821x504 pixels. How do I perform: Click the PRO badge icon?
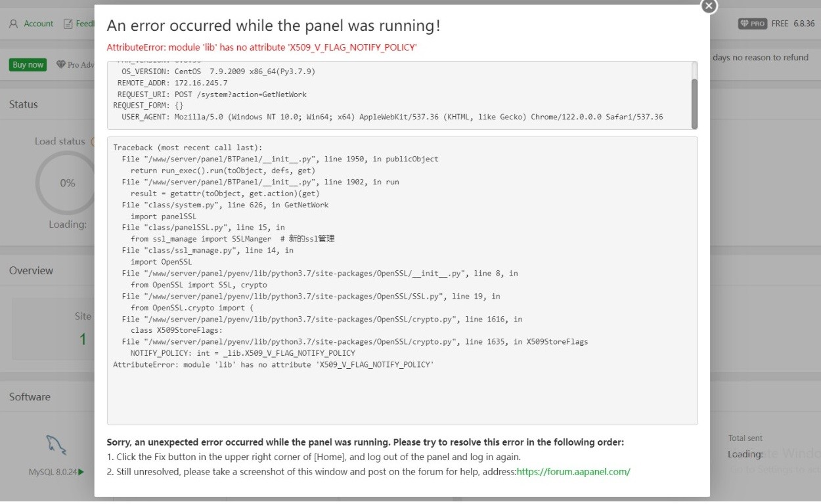pyautogui.click(x=753, y=24)
